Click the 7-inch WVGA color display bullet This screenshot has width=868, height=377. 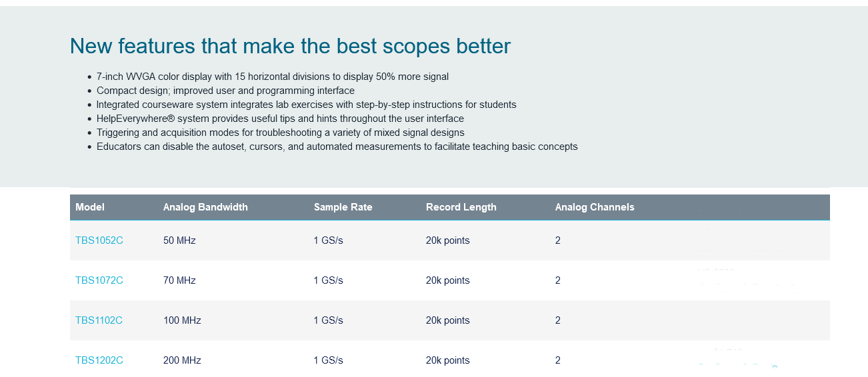[273, 77]
